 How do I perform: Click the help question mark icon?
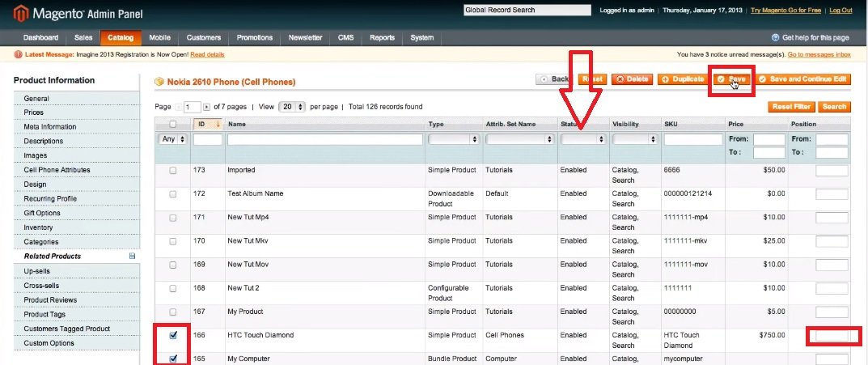[775, 38]
